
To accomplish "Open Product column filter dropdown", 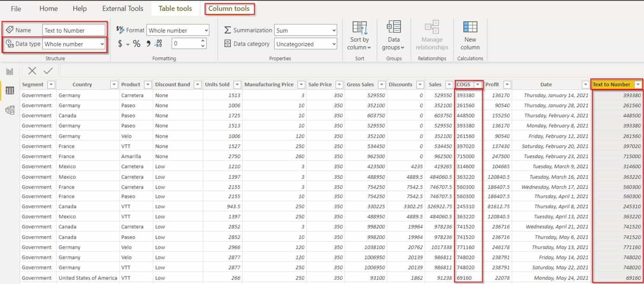I will click(x=148, y=84).
